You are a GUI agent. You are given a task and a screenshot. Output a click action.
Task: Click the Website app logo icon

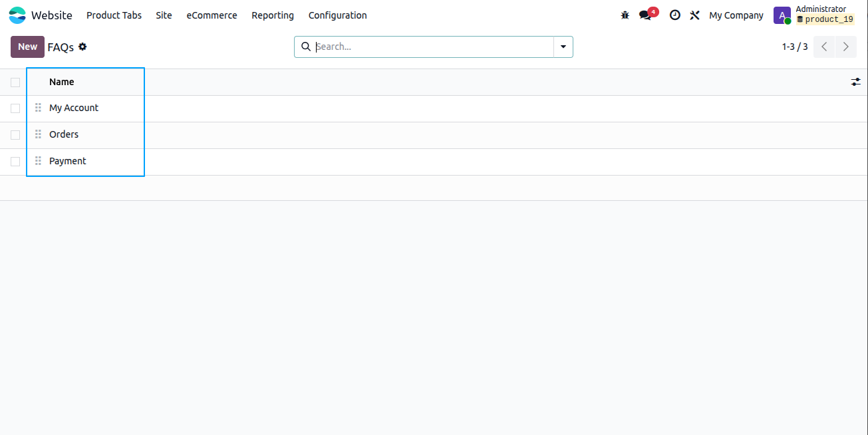click(x=17, y=15)
